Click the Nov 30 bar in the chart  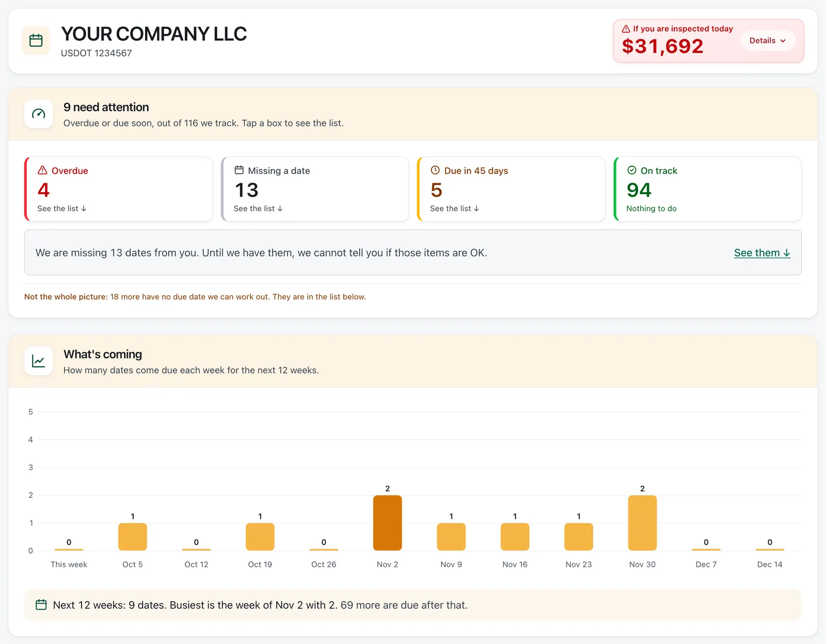click(642, 523)
